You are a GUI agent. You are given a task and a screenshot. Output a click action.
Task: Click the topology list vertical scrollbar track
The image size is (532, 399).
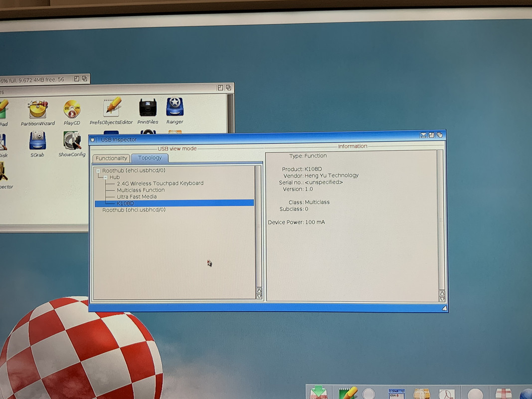click(x=259, y=226)
